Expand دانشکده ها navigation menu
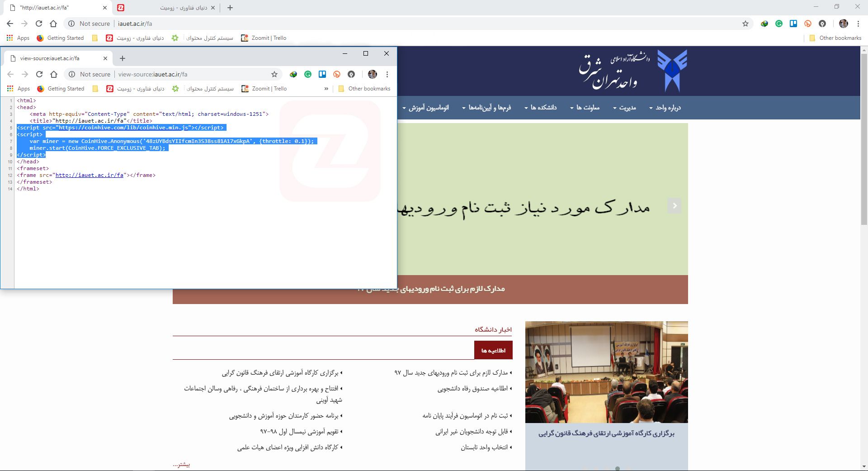The height and width of the screenshot is (471, 868). pos(540,108)
